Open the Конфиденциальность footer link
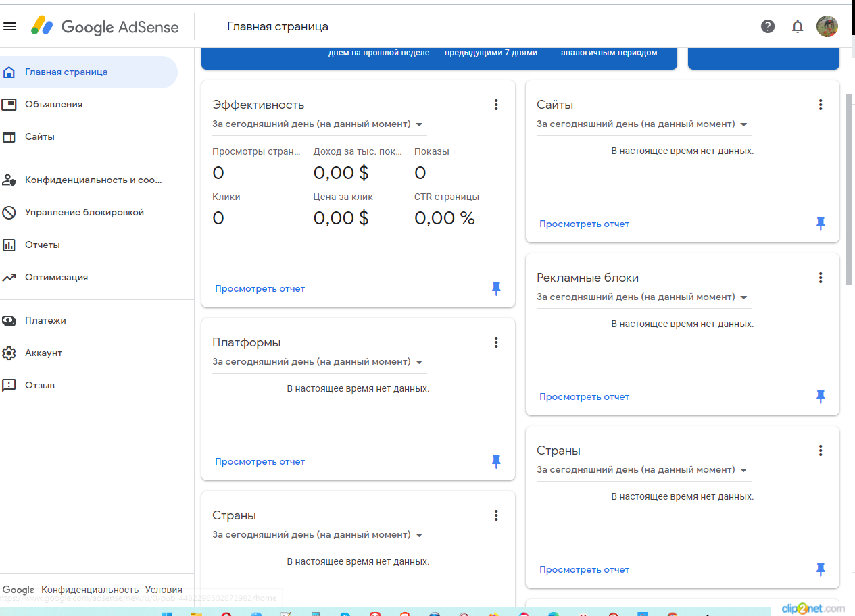This screenshot has height=616, width=855. [x=90, y=590]
